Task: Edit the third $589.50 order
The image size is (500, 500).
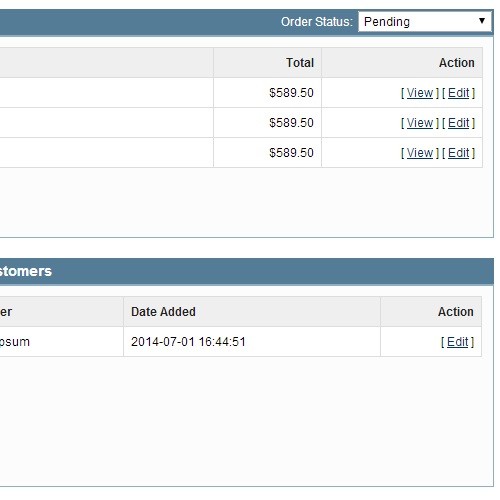Action: click(458, 153)
